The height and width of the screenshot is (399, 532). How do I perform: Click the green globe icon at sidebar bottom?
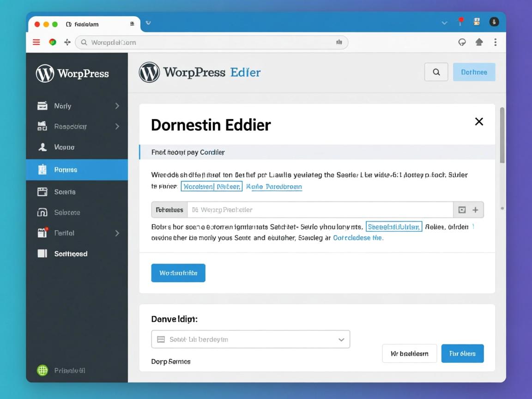[42, 370]
